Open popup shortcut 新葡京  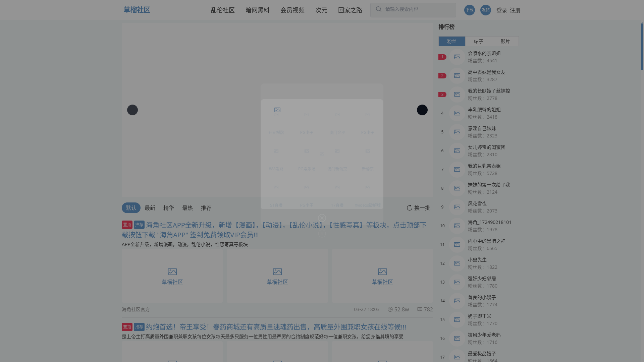point(368,169)
